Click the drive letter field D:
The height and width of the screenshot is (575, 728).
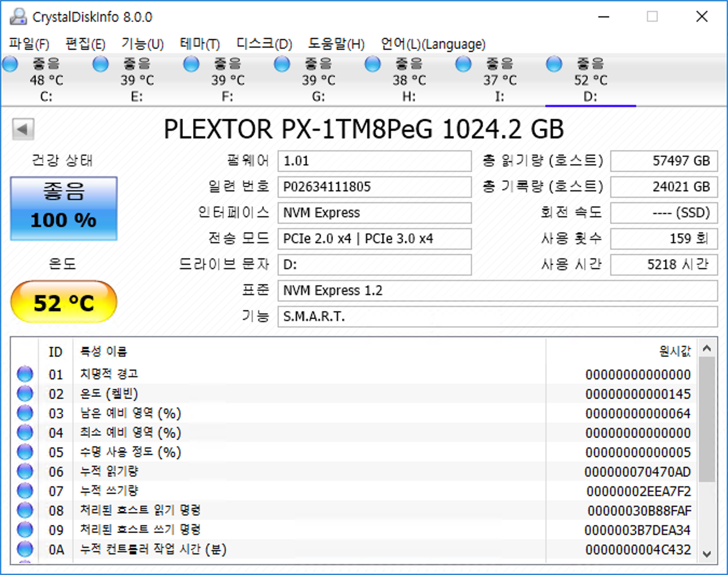tap(375, 265)
